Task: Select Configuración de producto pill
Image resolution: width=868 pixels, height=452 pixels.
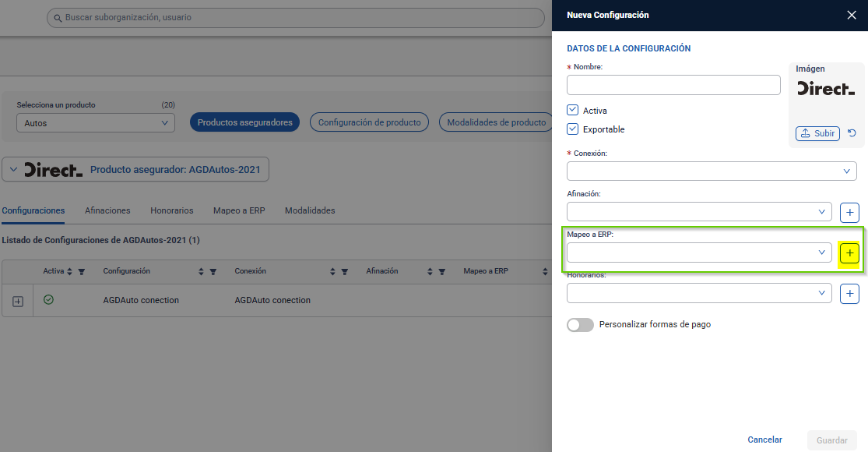Action: pos(369,122)
